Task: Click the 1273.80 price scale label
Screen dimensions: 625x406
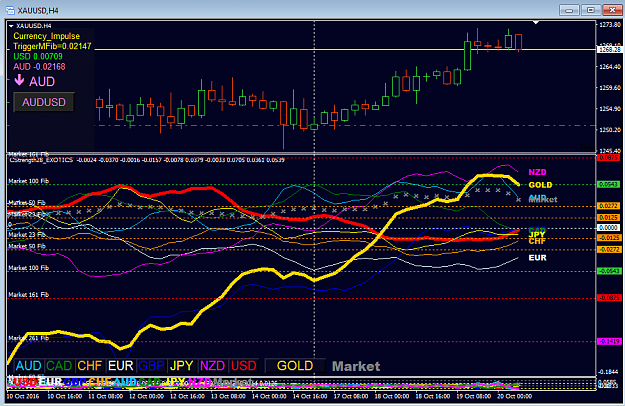Action: click(610, 25)
